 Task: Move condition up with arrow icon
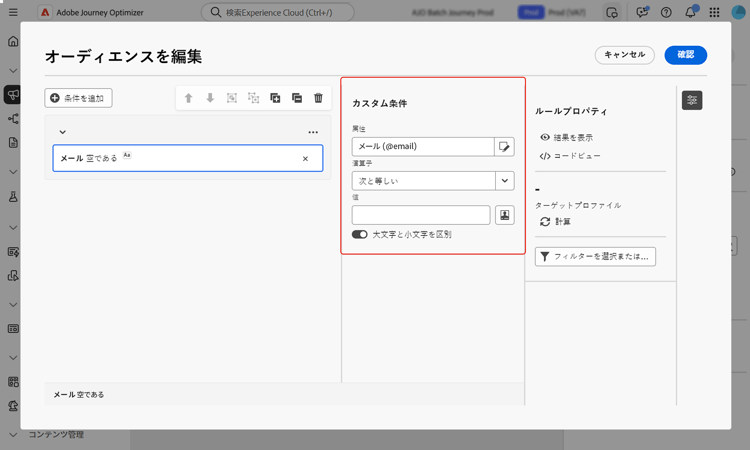[x=188, y=98]
